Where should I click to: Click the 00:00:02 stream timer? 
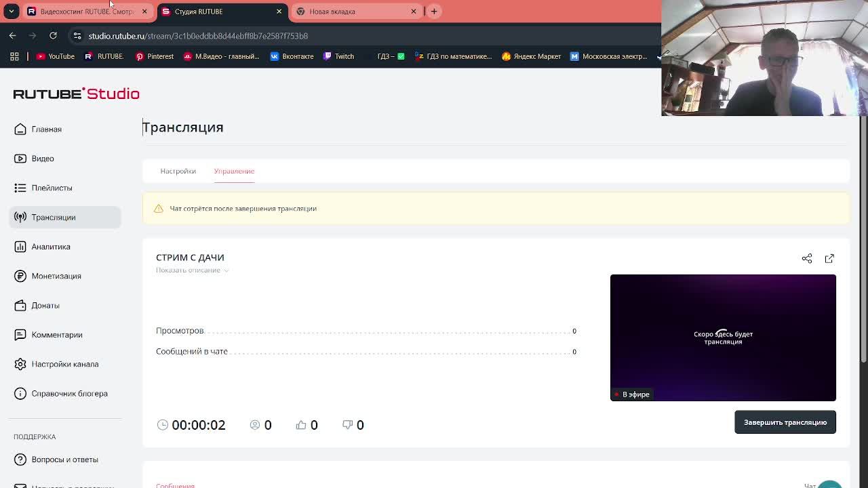(198, 425)
